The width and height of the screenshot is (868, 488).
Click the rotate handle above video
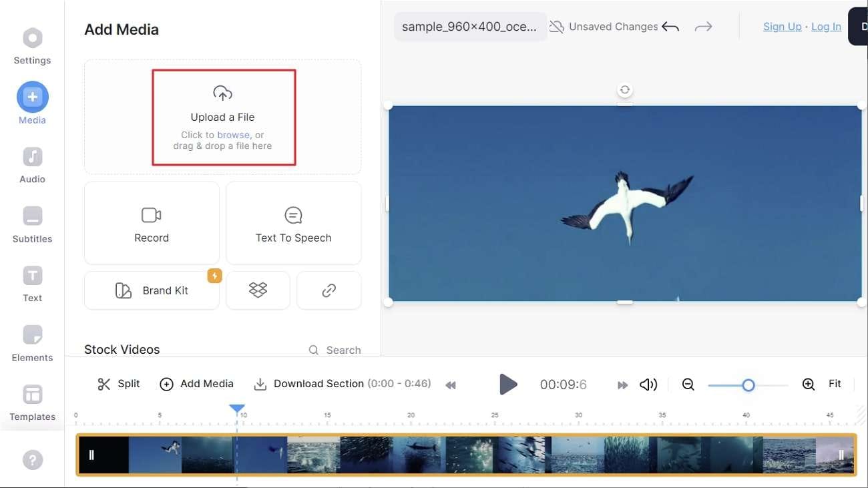(624, 89)
